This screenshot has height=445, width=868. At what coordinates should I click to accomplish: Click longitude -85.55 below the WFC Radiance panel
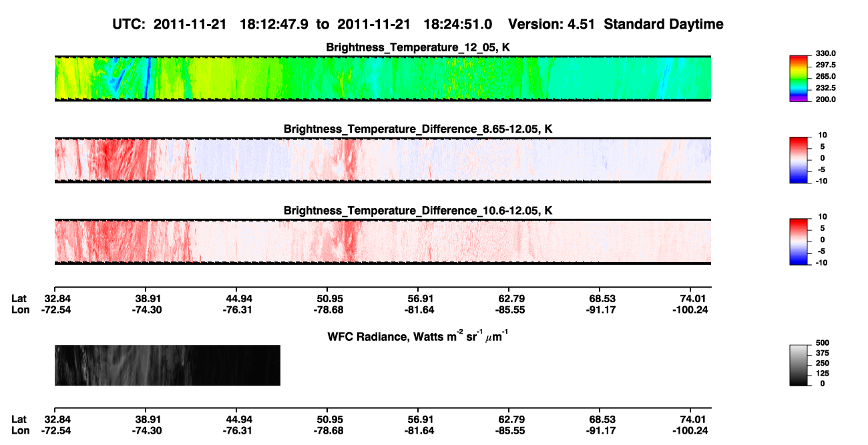pyautogui.click(x=509, y=430)
